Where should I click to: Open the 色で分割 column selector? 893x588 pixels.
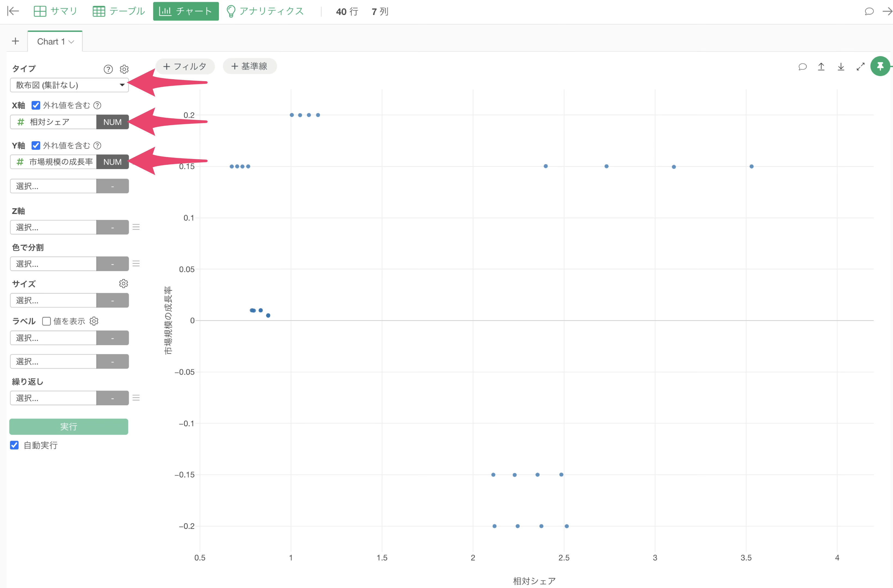point(53,264)
